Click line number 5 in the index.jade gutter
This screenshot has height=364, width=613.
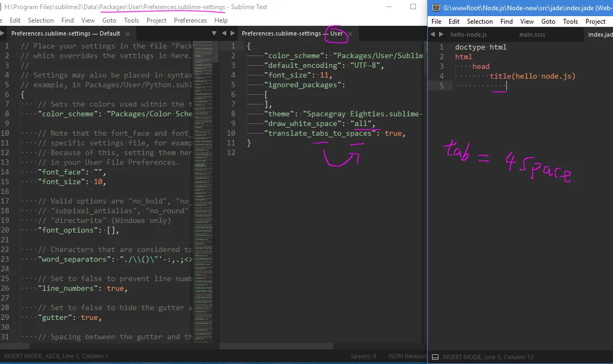[x=441, y=86]
